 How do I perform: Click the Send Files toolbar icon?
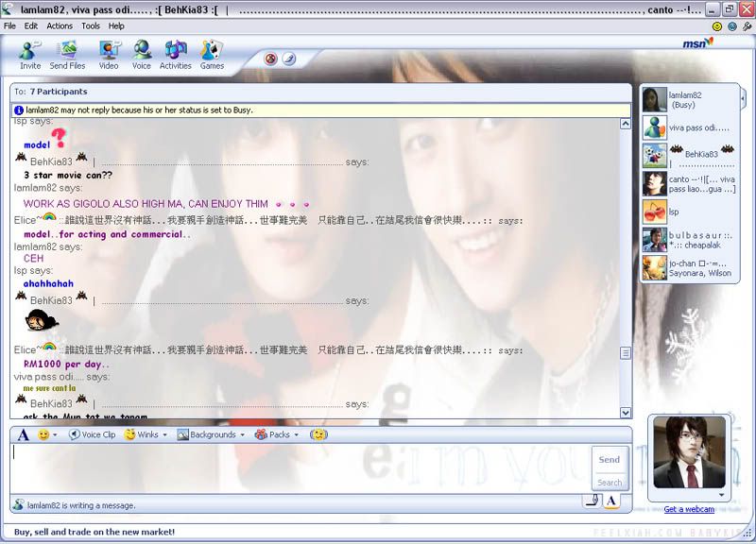[x=67, y=56]
